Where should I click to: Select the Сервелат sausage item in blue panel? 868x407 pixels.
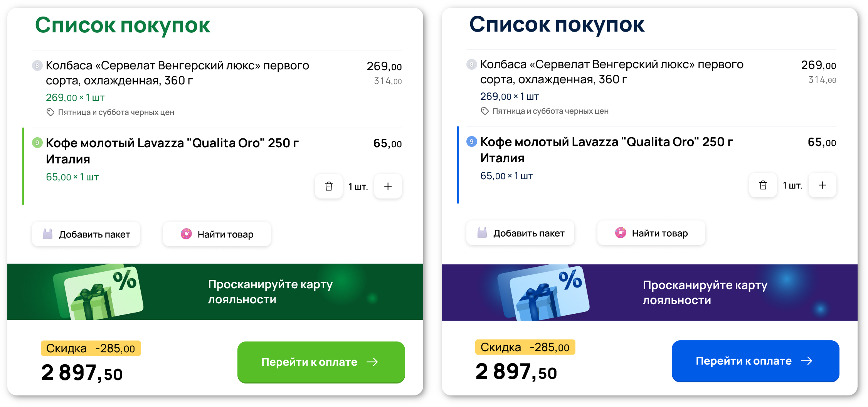611,72
